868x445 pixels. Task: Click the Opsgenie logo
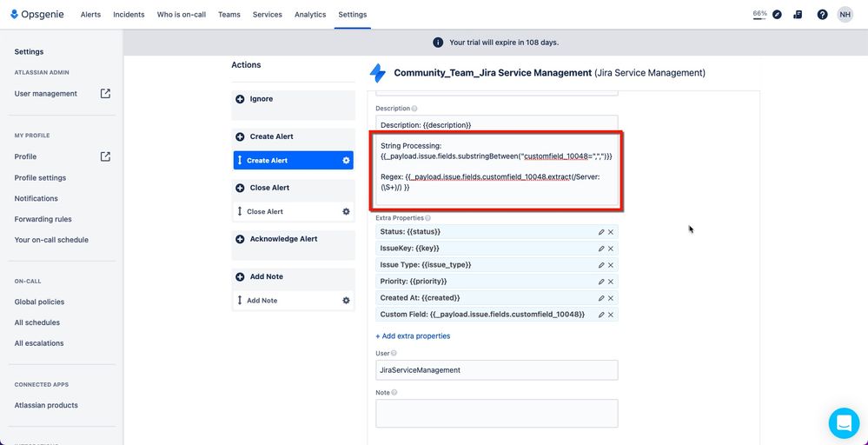pos(37,15)
